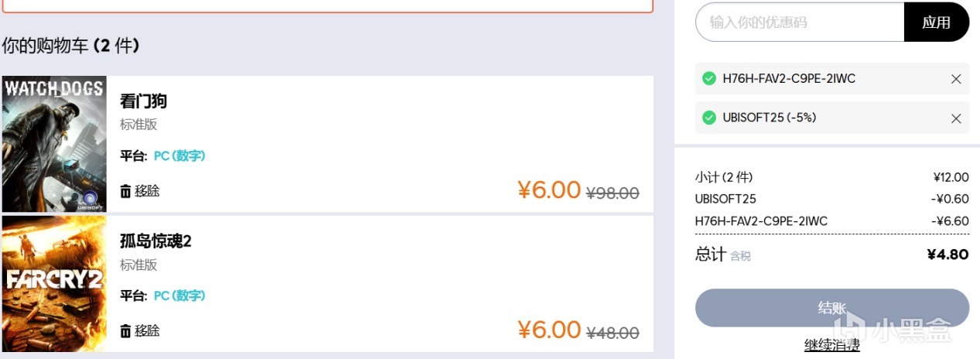Screen dimensions: 980x359
Task: Click the 应用 apply coupon button
Action: point(936,22)
